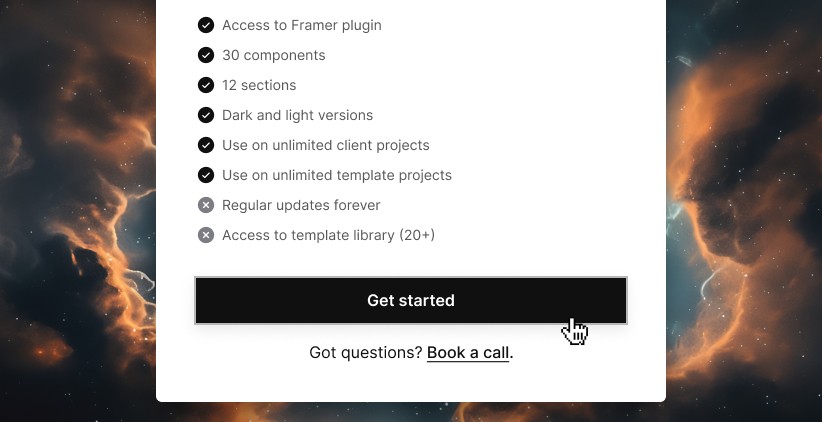Viewport: 822px width, 422px height.
Task: Click checkmark icon for Dark and light versions
Action: pos(206,115)
